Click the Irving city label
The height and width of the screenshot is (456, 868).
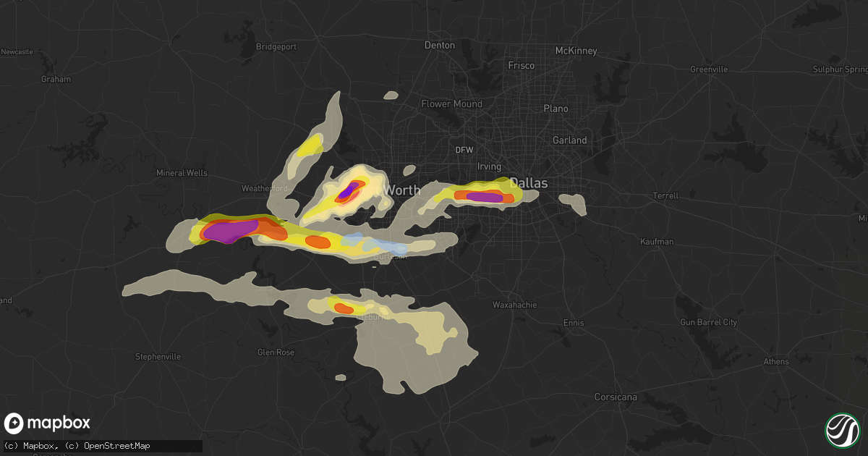coord(489,166)
